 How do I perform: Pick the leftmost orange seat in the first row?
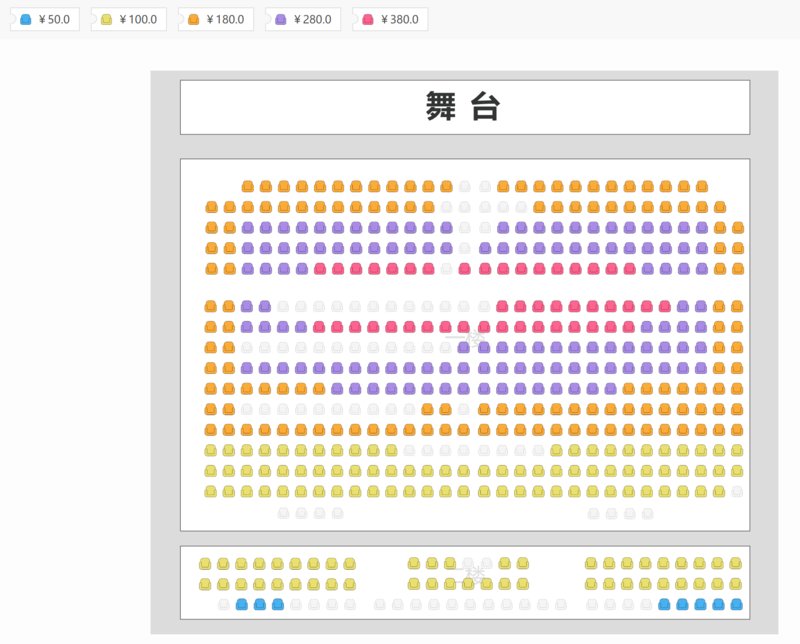pos(248,187)
